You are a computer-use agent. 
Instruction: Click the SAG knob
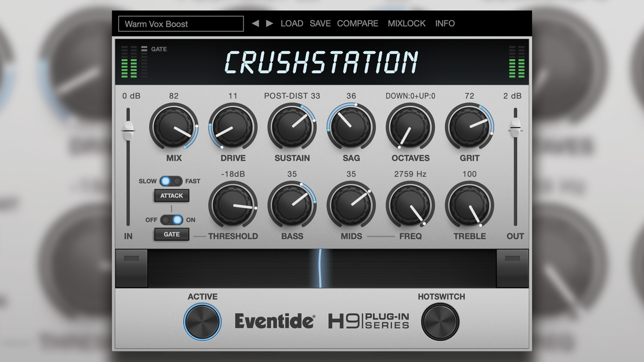tap(351, 126)
